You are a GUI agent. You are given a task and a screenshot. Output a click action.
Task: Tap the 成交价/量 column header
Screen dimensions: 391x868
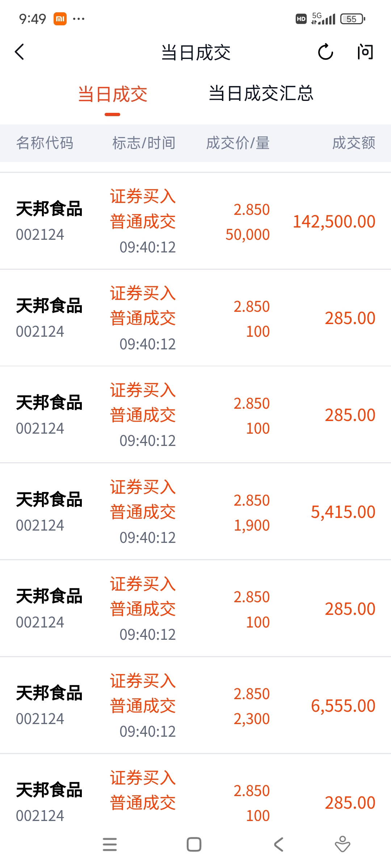[238, 143]
